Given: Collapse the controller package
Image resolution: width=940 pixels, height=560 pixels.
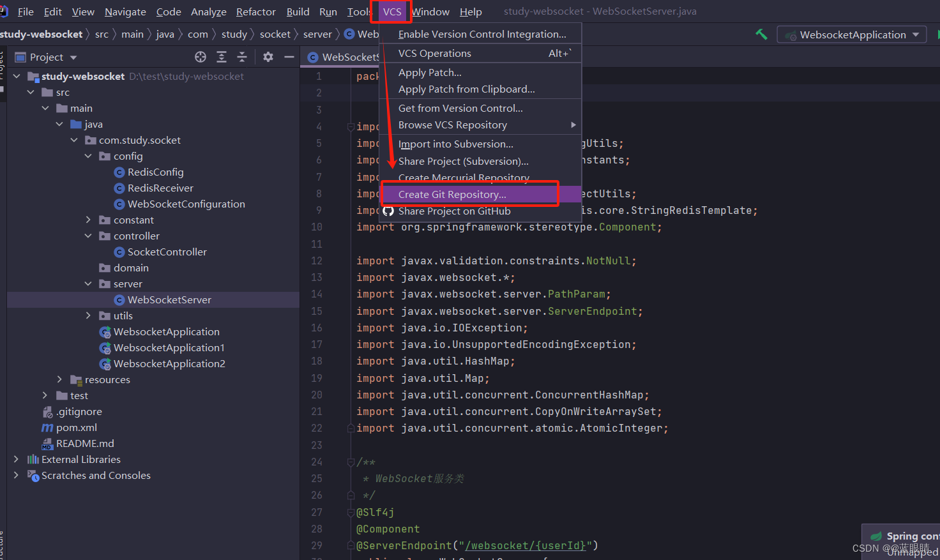Looking at the screenshot, I should click(x=88, y=236).
